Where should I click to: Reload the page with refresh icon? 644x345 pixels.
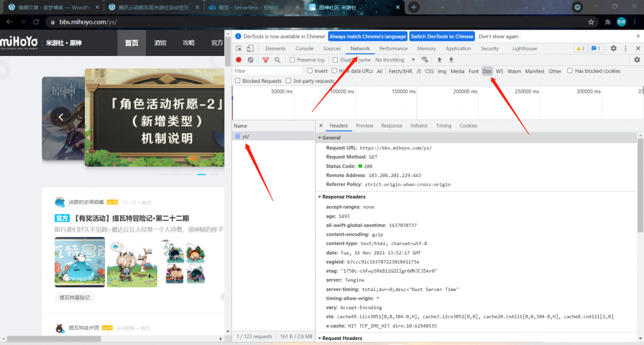(36, 22)
